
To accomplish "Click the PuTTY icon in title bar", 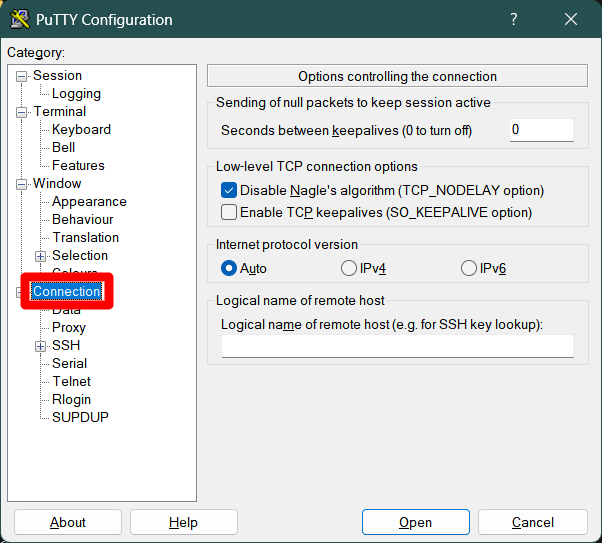I will (x=20, y=19).
